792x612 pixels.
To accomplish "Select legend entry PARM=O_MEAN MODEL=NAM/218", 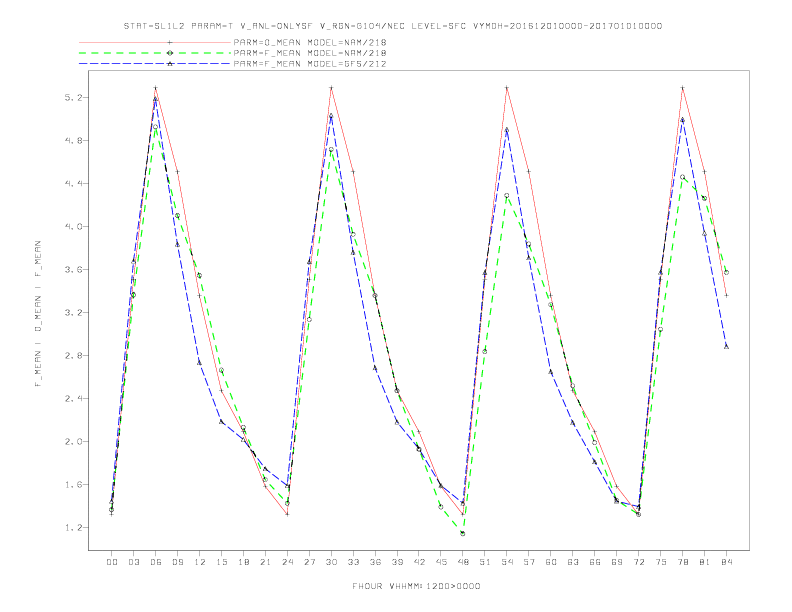I will click(x=310, y=42).
